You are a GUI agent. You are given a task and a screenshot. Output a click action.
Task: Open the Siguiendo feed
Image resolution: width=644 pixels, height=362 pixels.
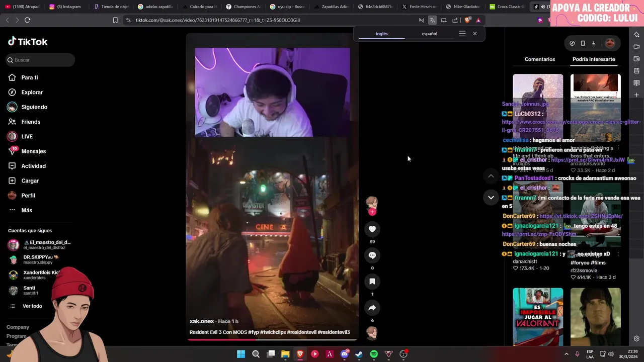[34, 107]
